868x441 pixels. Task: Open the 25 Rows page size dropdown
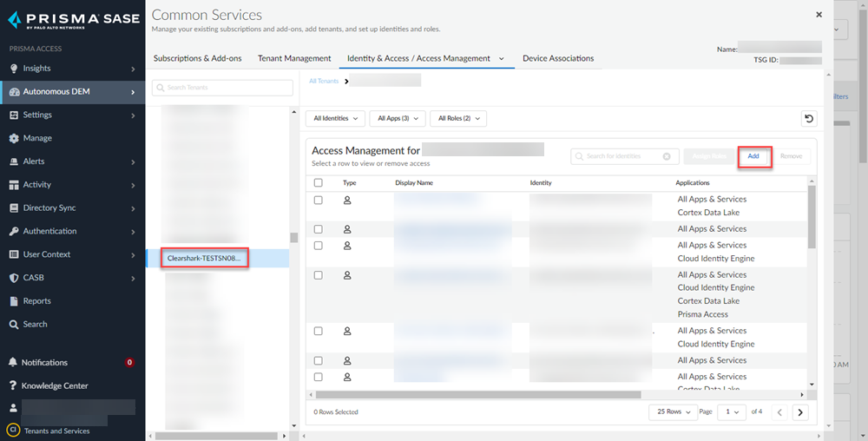pos(674,412)
